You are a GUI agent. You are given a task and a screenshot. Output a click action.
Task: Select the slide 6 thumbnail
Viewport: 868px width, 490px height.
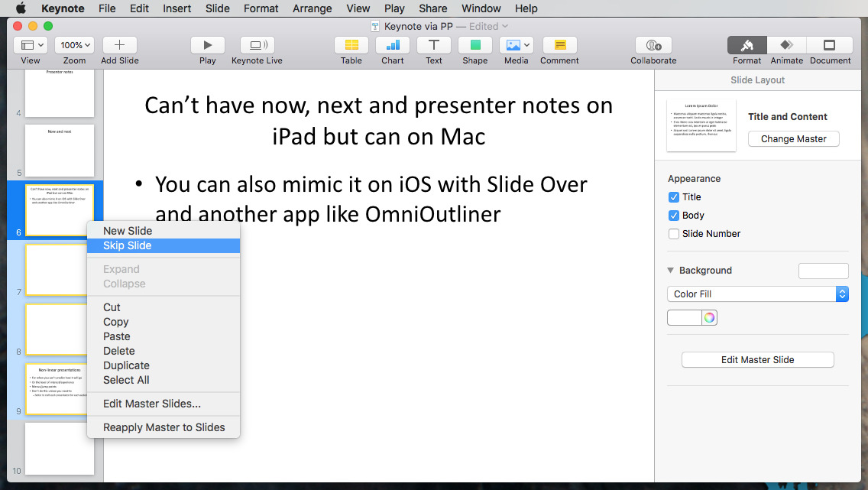click(x=60, y=210)
